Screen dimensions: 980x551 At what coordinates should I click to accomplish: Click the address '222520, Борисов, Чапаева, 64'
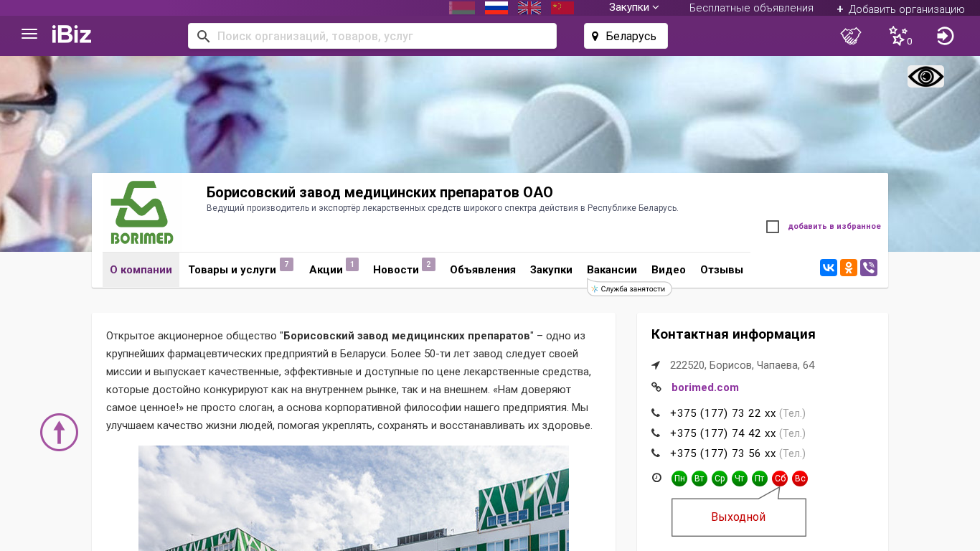click(743, 365)
